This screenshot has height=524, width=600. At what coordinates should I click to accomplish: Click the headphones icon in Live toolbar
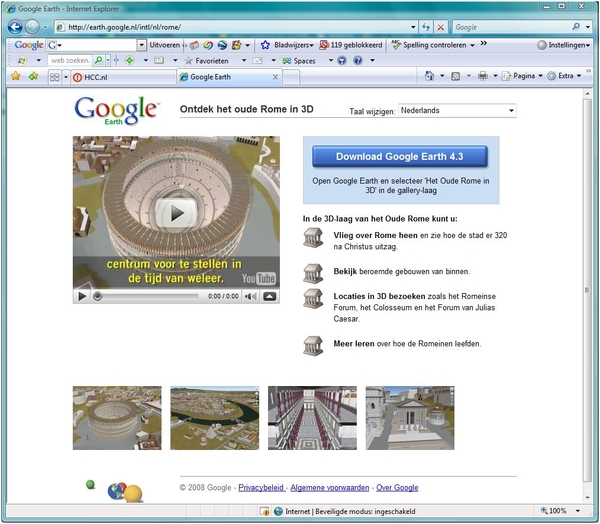coord(342,60)
